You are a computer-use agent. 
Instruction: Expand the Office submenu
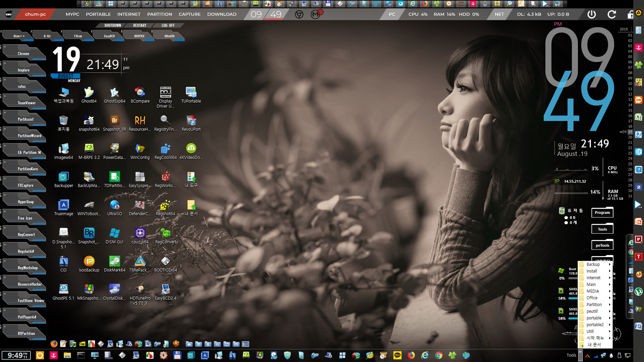[x=595, y=298]
